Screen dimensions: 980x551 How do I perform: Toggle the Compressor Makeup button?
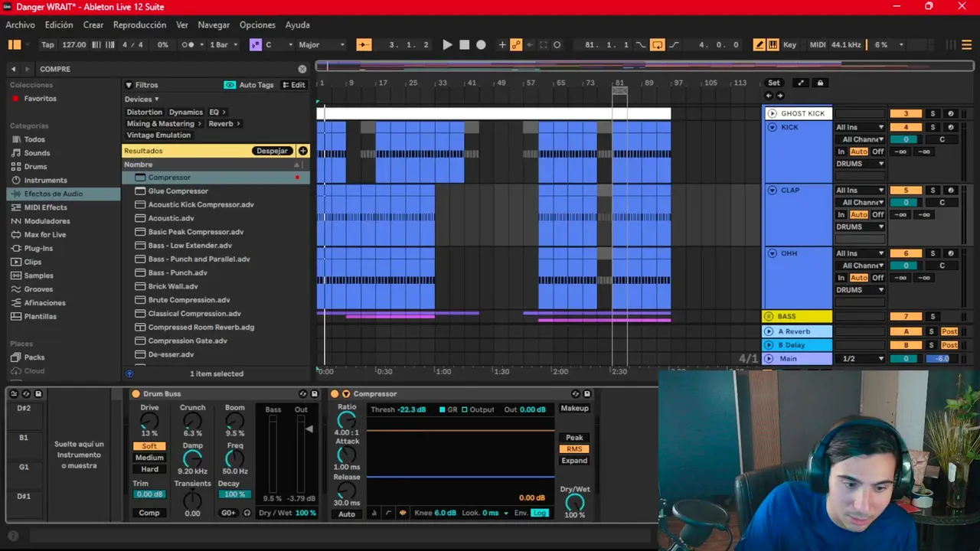click(574, 409)
